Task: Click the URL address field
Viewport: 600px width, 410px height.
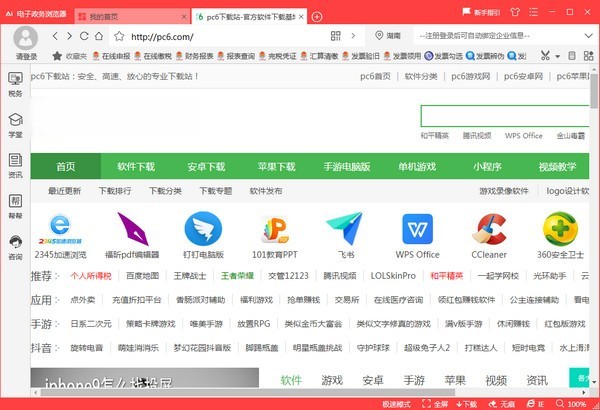Action: [228, 36]
